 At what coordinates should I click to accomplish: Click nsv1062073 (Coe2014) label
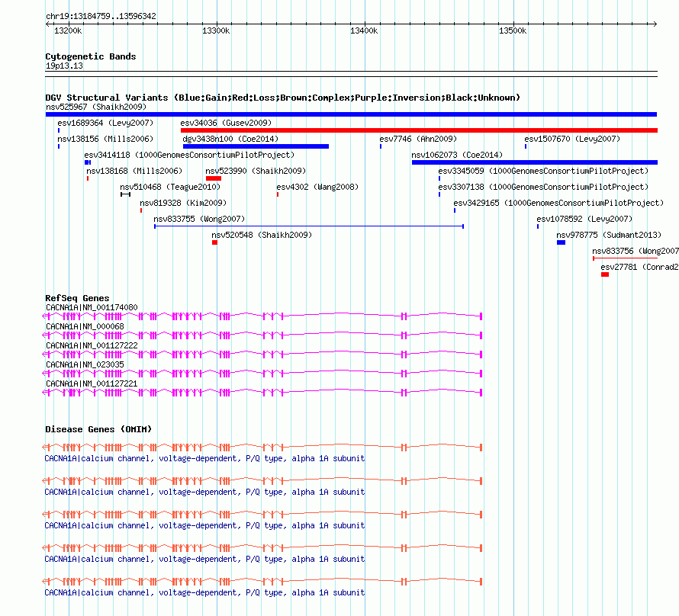pyautogui.click(x=457, y=155)
